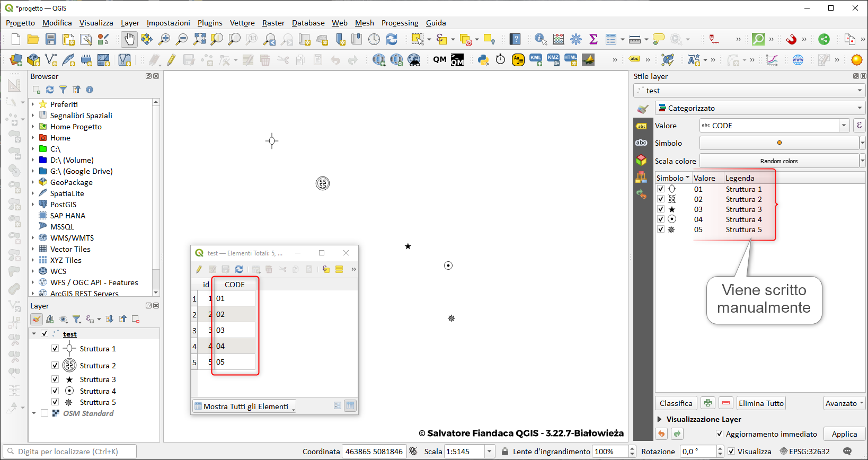868x460 pixels.
Task: Toggle editing pencil in attribute table
Action: point(199,269)
